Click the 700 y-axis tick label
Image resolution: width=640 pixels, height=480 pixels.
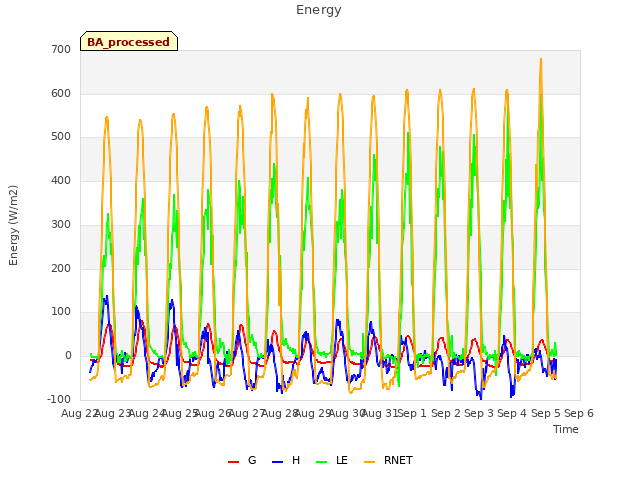(61, 49)
